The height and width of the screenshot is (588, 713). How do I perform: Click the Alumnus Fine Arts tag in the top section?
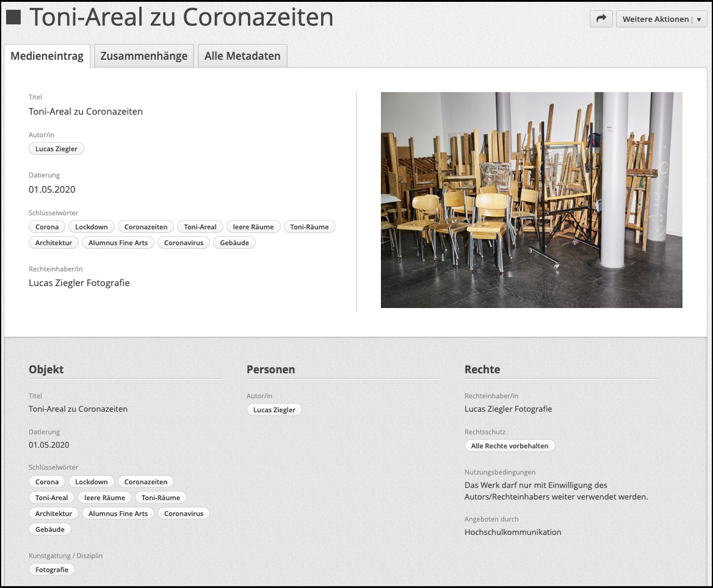[x=118, y=243]
